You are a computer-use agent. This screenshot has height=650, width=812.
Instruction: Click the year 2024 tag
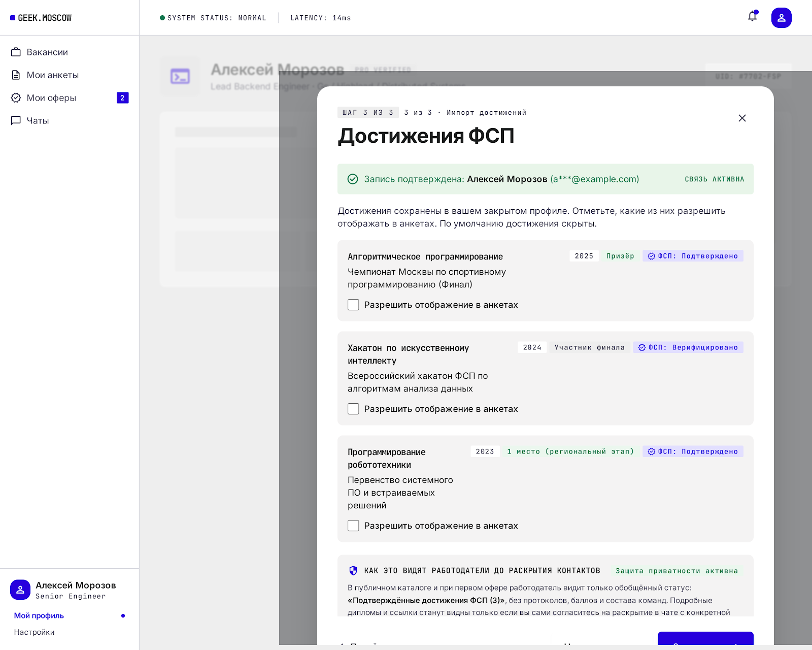click(532, 347)
